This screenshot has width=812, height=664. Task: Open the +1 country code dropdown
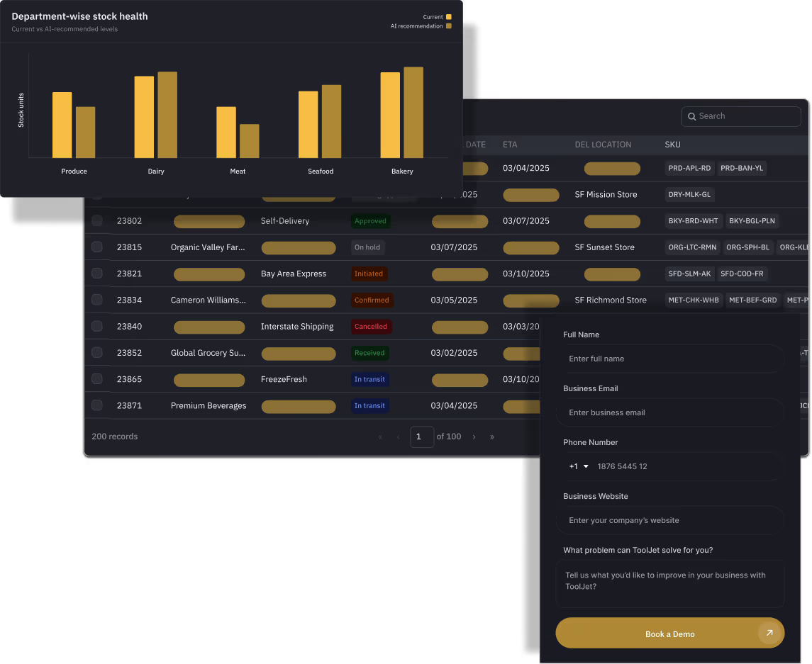click(x=579, y=466)
